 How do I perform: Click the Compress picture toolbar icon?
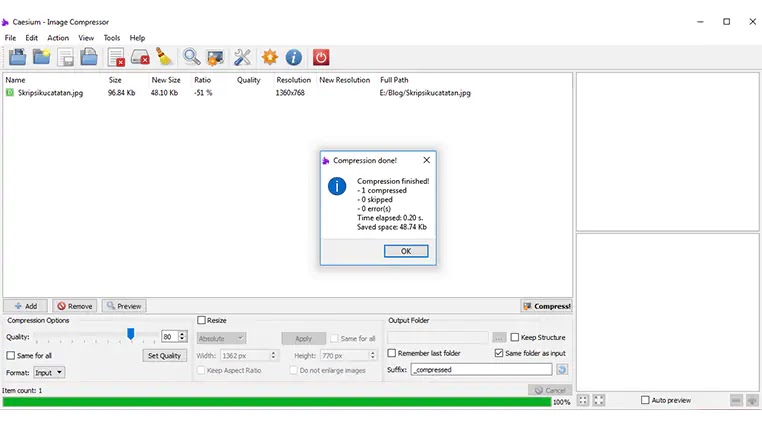215,57
